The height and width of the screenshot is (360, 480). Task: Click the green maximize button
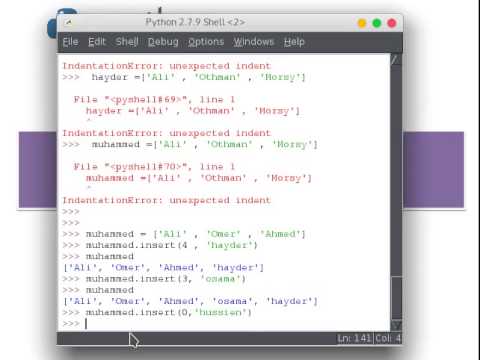377,23
